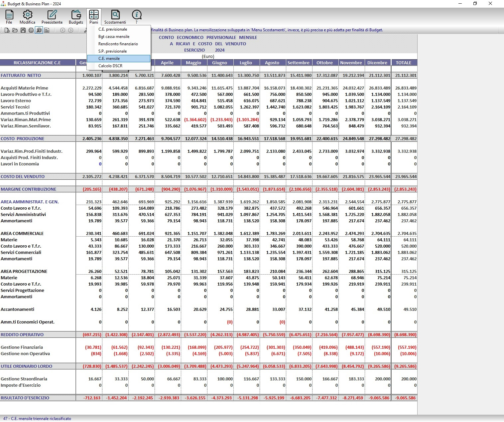Click the Variaz.Riman.Mat.Prime Maggio value (1.364.602)
Viewport: 504px width, 422px height.
(195, 120)
